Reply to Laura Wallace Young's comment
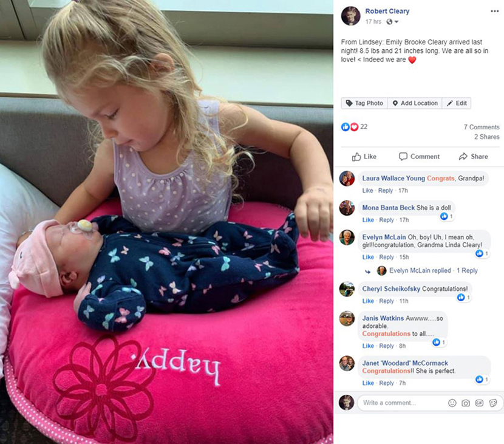504x444 pixels. click(x=385, y=190)
